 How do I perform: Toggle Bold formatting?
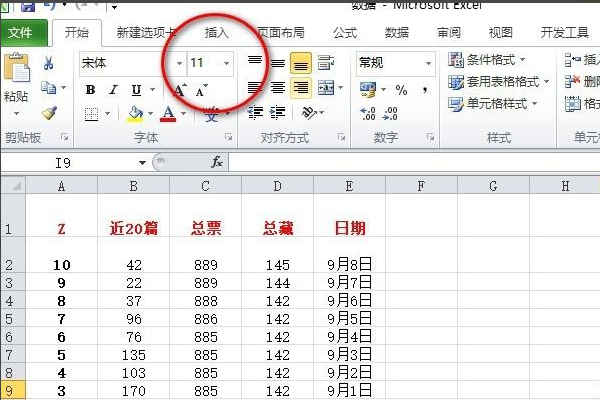[91, 90]
